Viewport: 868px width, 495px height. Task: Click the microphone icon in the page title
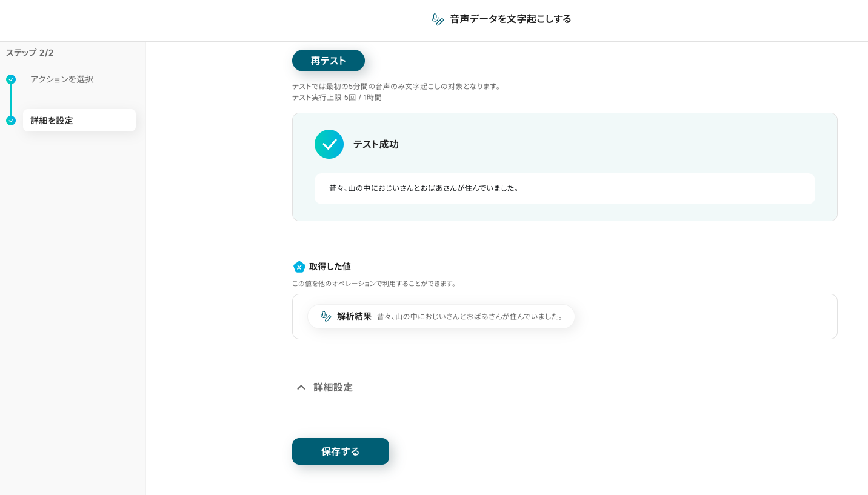tap(437, 19)
